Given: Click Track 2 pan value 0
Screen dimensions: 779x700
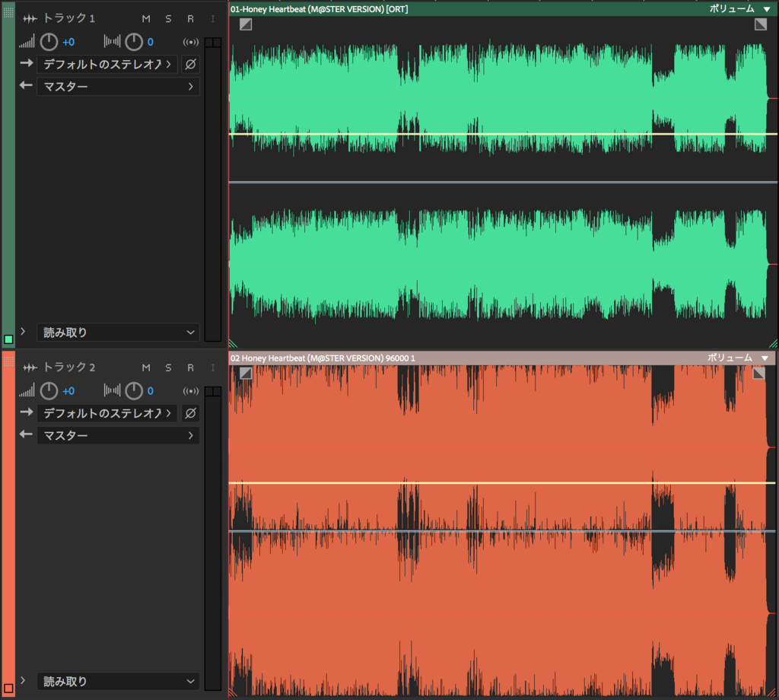Looking at the screenshot, I should (x=151, y=391).
